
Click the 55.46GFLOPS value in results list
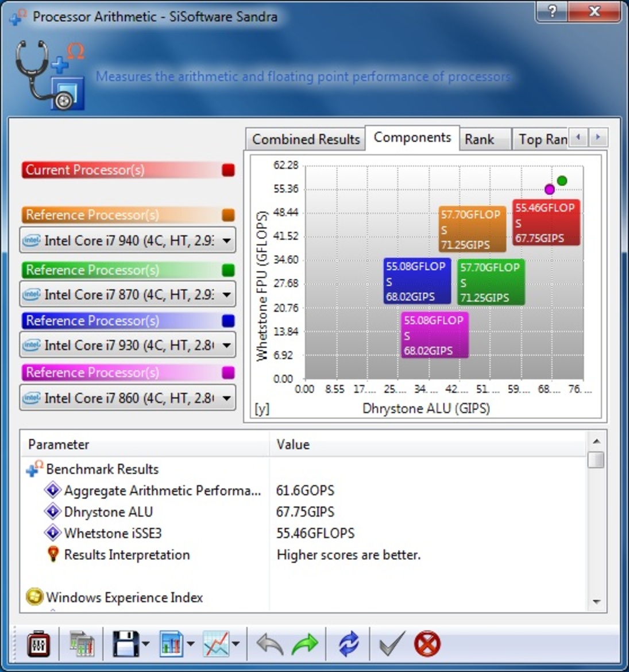click(x=315, y=533)
